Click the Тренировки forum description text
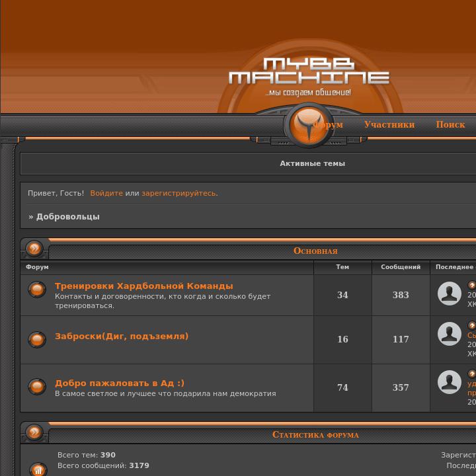476x476 pixels. (x=163, y=301)
